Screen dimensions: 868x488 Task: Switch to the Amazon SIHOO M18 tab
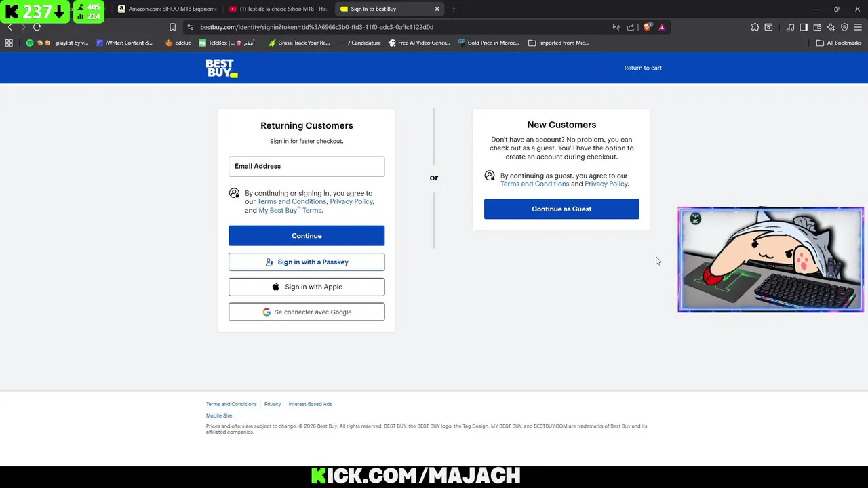click(x=167, y=9)
